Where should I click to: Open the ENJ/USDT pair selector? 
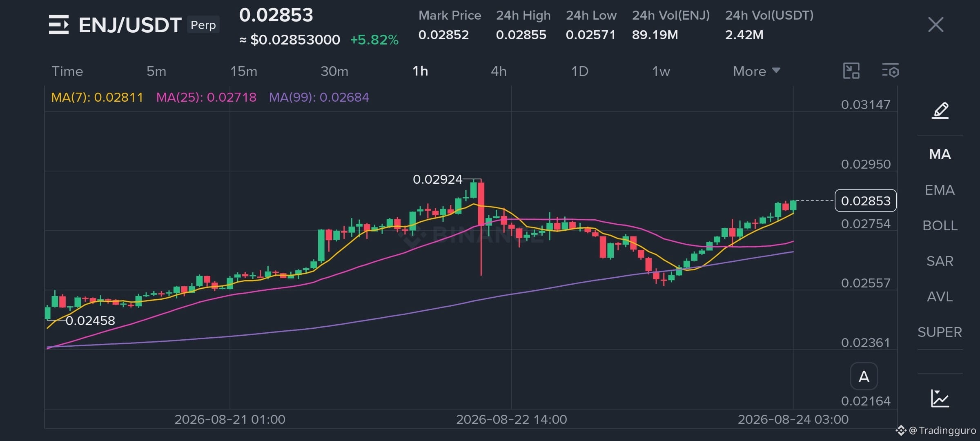pos(130,25)
